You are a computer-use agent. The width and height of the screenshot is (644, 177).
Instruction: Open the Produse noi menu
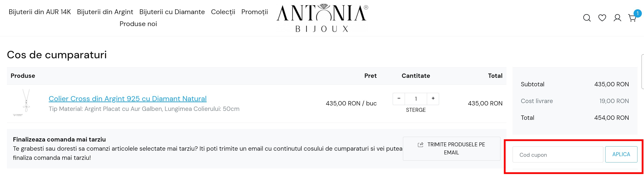(x=138, y=24)
